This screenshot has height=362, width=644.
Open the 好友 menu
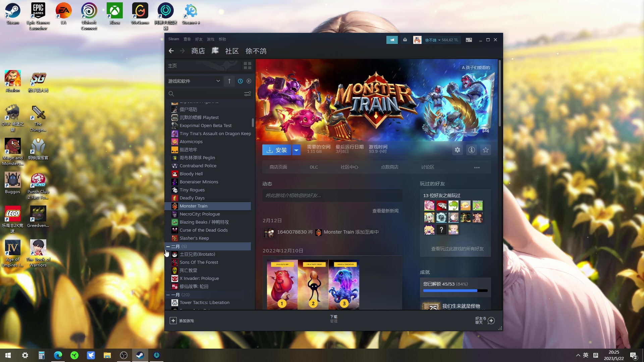(x=199, y=39)
